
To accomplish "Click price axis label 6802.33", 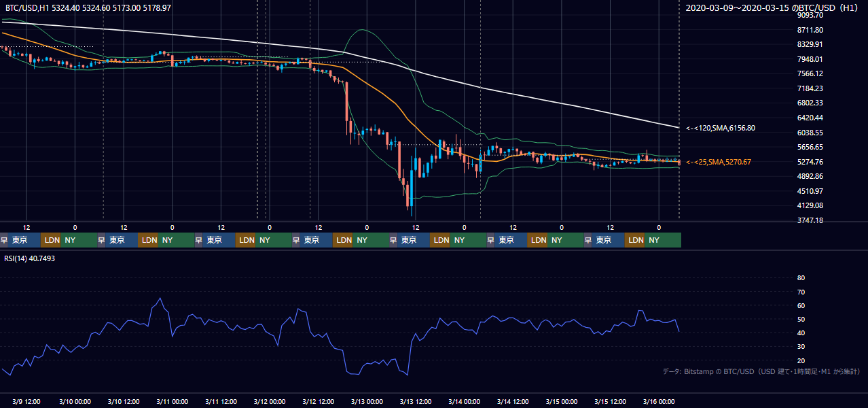I will click(810, 103).
